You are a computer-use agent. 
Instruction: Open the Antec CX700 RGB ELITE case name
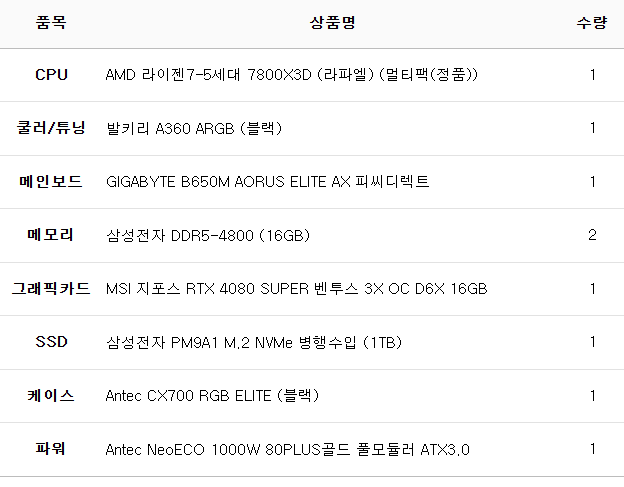point(212,396)
